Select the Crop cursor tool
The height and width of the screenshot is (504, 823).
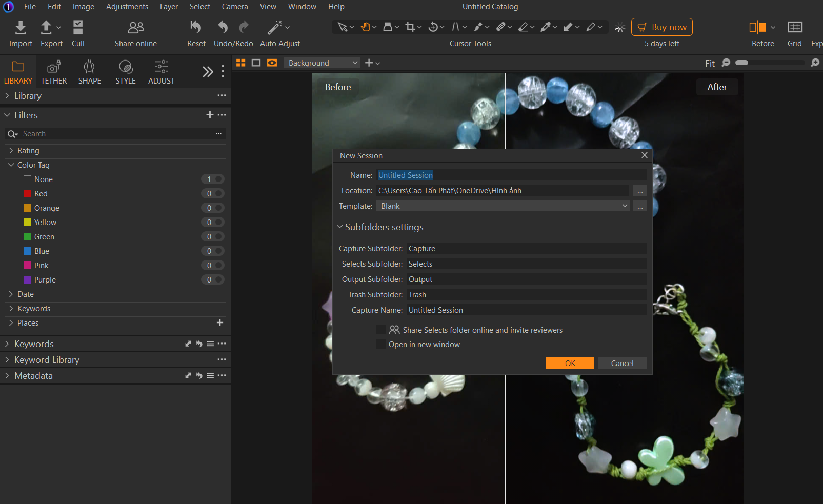click(410, 27)
